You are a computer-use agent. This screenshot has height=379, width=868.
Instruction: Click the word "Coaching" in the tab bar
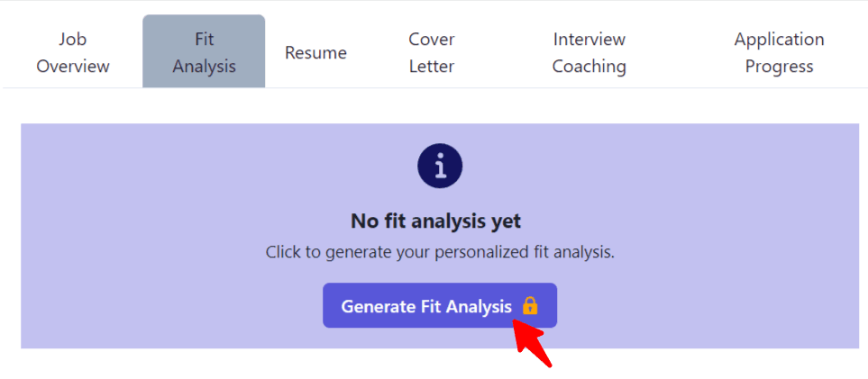click(589, 67)
